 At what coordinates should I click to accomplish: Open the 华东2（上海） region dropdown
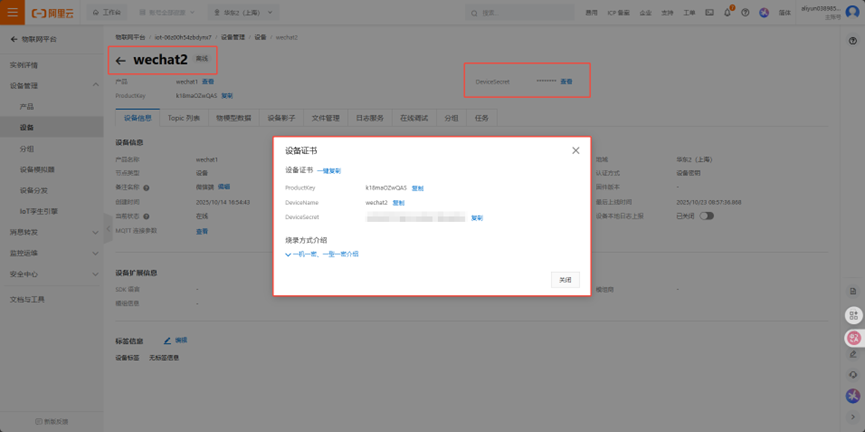pos(243,13)
